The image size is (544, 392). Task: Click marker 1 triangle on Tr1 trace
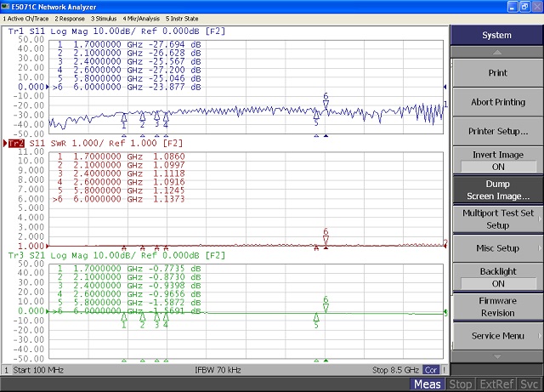click(124, 118)
